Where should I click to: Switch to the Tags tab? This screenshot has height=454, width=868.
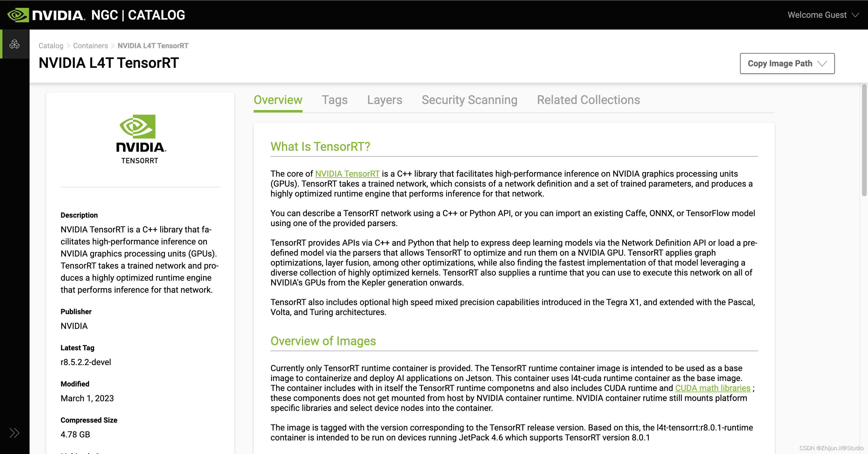pos(334,100)
